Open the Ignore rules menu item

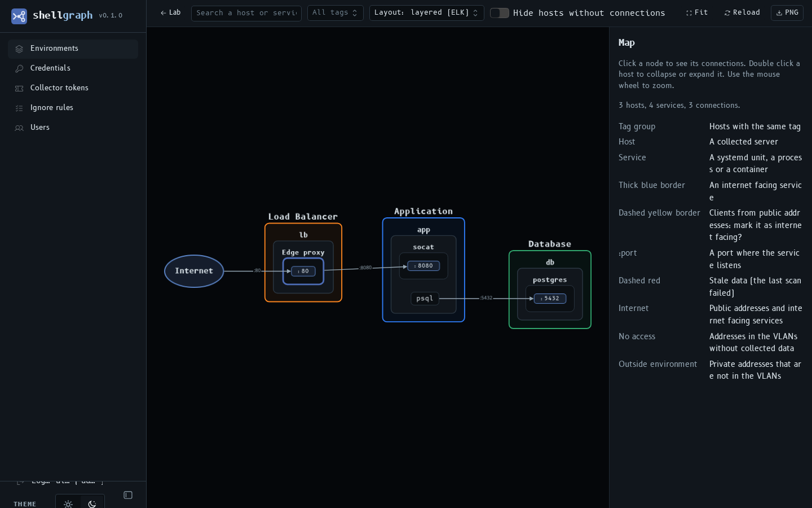[73, 108]
